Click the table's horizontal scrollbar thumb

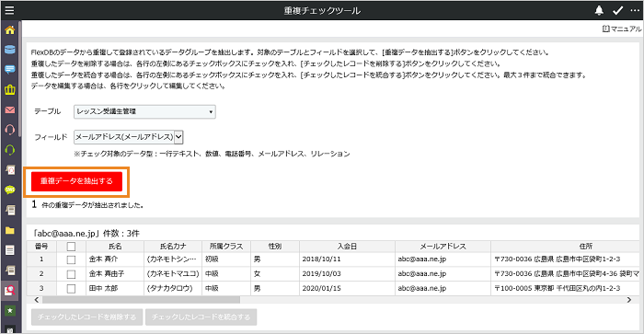click(x=142, y=300)
